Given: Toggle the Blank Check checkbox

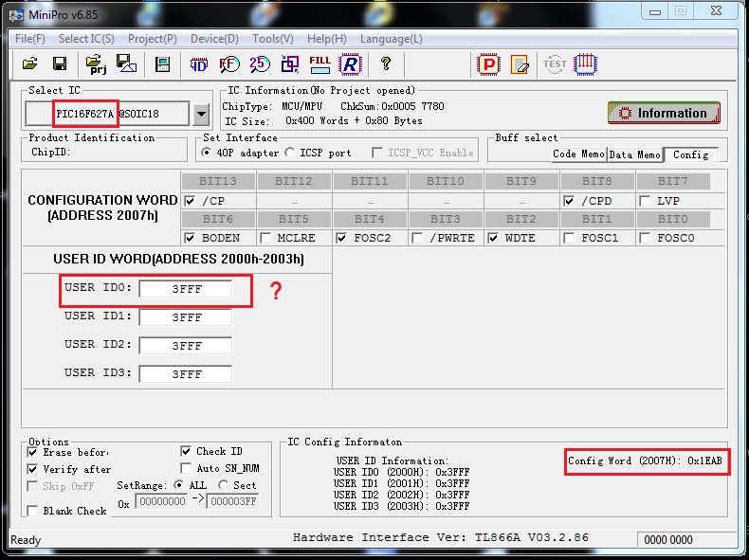Looking at the screenshot, I should tap(32, 511).
